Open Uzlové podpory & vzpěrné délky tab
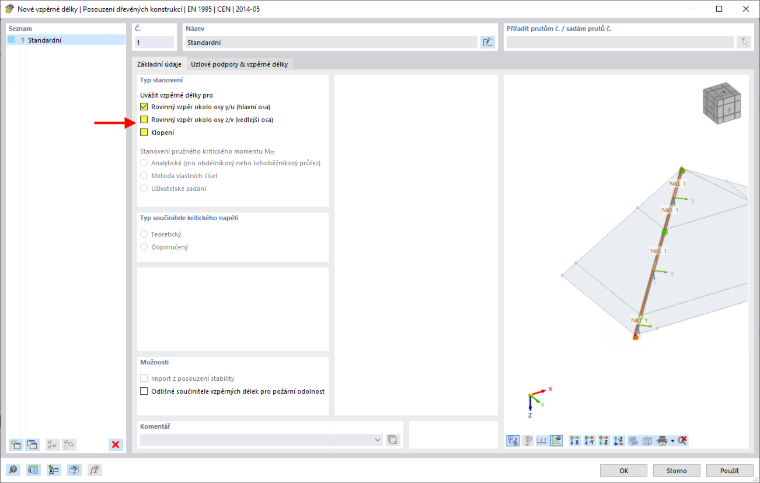Viewport: 760px width, 483px height. [x=239, y=64]
